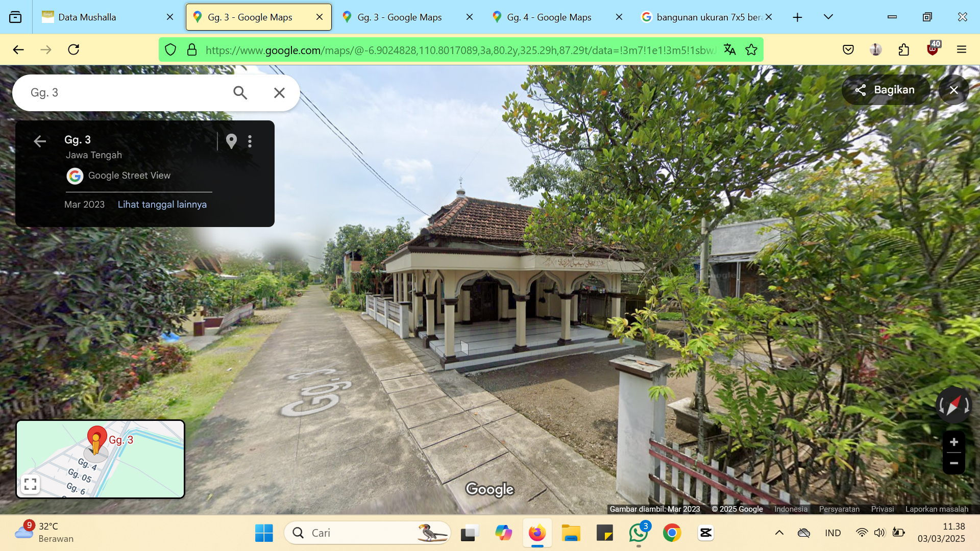Click the Privasi link
This screenshot has height=551, width=980.
click(883, 509)
